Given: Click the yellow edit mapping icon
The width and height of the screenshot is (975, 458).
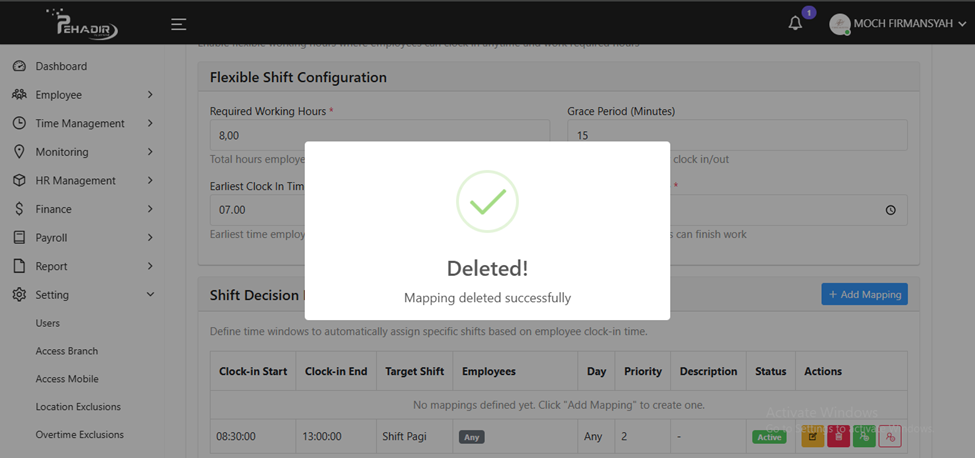Looking at the screenshot, I should click(813, 436).
